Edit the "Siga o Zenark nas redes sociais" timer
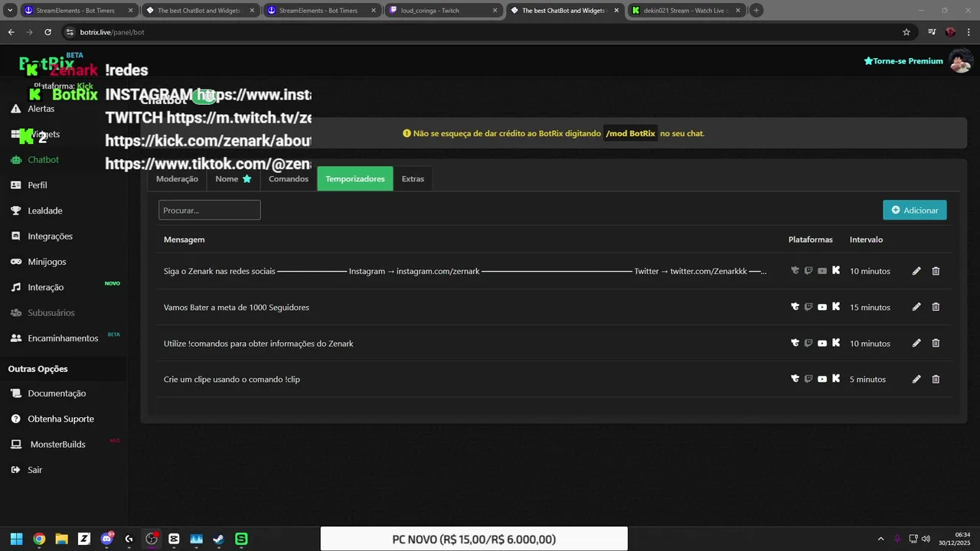 916,271
